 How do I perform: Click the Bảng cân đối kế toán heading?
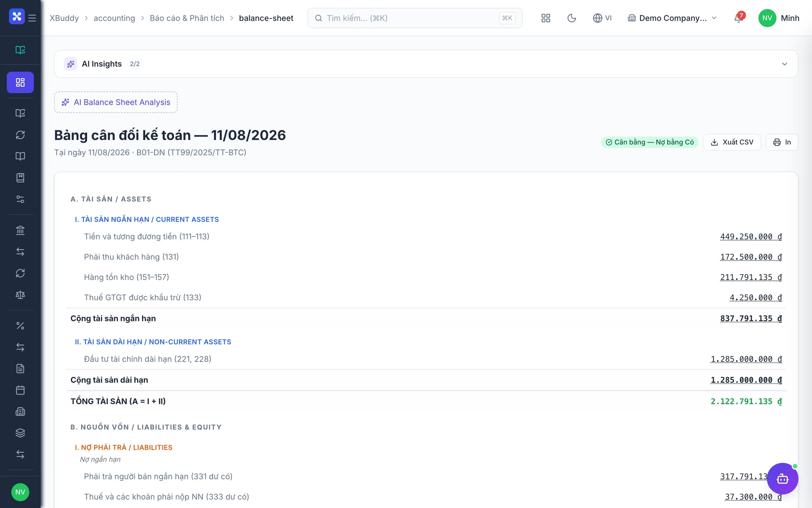pos(170,135)
